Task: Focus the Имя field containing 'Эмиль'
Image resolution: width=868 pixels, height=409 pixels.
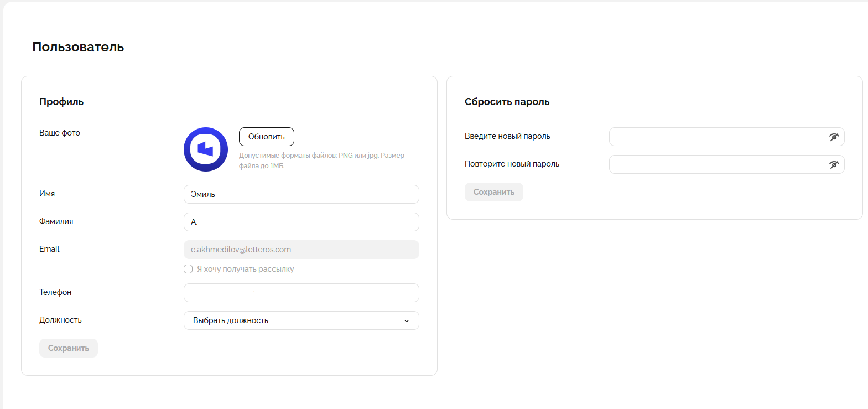Action: click(x=301, y=194)
